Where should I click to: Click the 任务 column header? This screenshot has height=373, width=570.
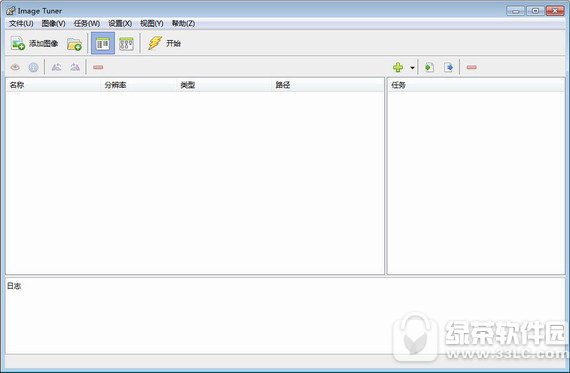476,85
